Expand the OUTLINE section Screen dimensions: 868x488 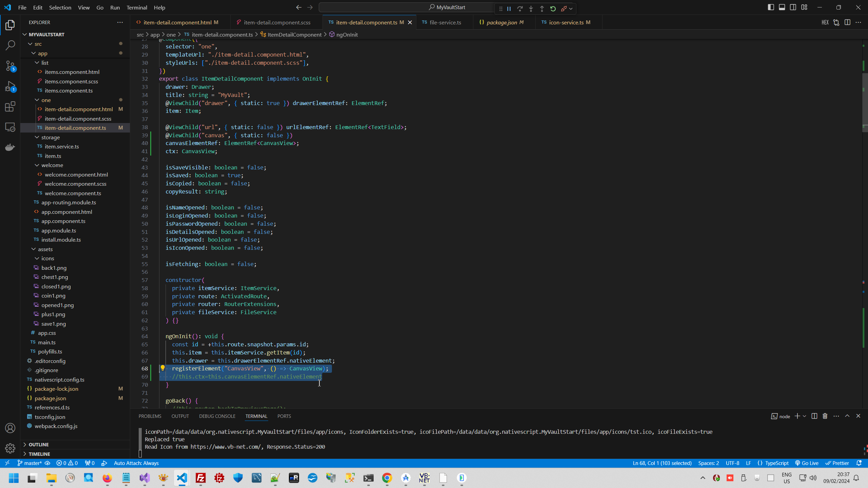38,444
